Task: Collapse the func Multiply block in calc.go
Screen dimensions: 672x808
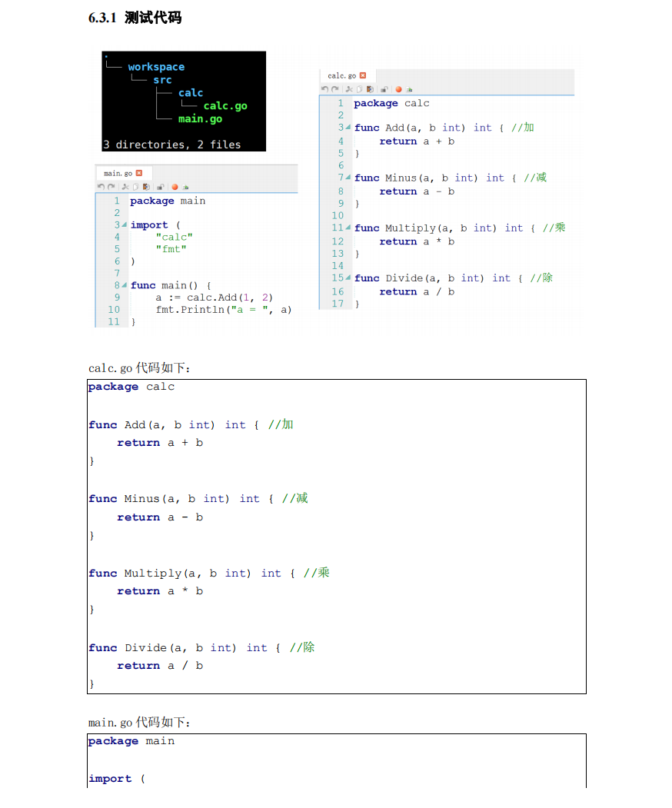Action: point(348,228)
